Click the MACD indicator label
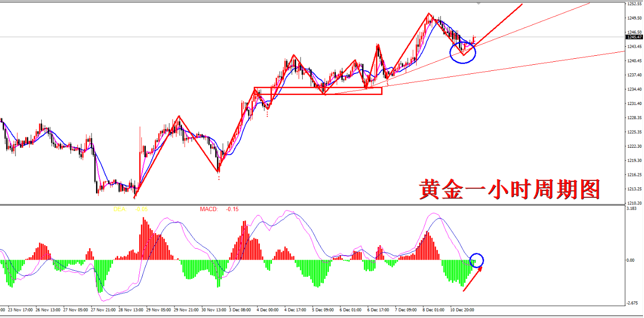The width and height of the screenshot is (644, 318). 208,208
